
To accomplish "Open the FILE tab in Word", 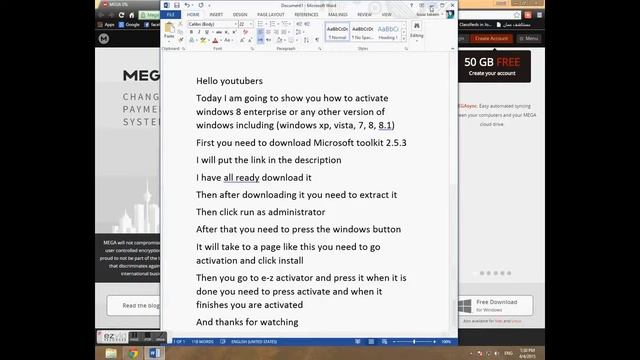I will (171, 14).
